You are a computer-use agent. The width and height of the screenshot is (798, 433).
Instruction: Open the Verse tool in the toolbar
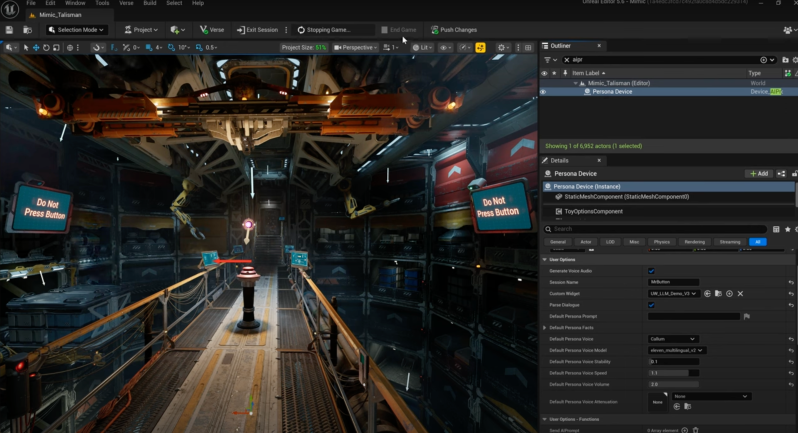coord(212,30)
